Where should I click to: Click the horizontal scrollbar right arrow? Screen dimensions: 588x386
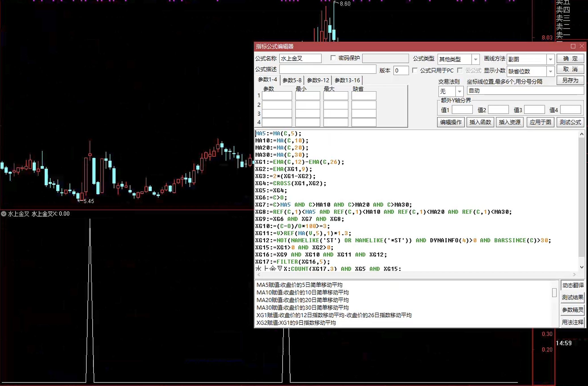574,274
